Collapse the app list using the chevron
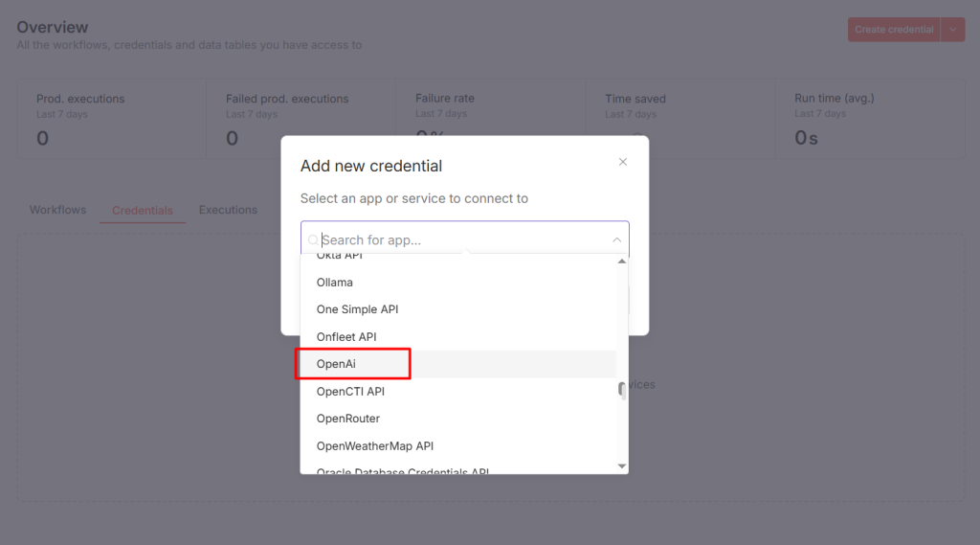 (616, 240)
